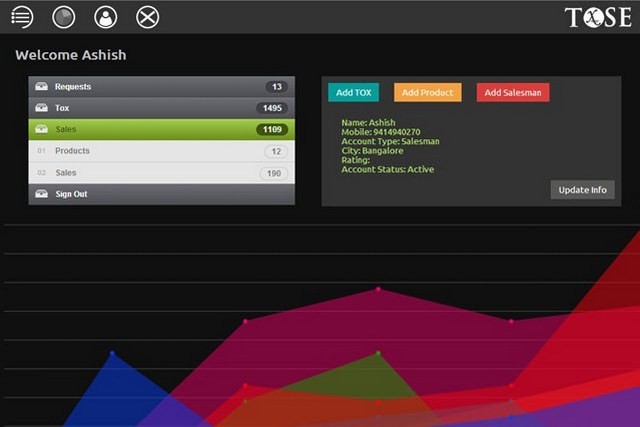640x427 pixels.
Task: Click the 'Rating:' text
Action: pos(356,160)
